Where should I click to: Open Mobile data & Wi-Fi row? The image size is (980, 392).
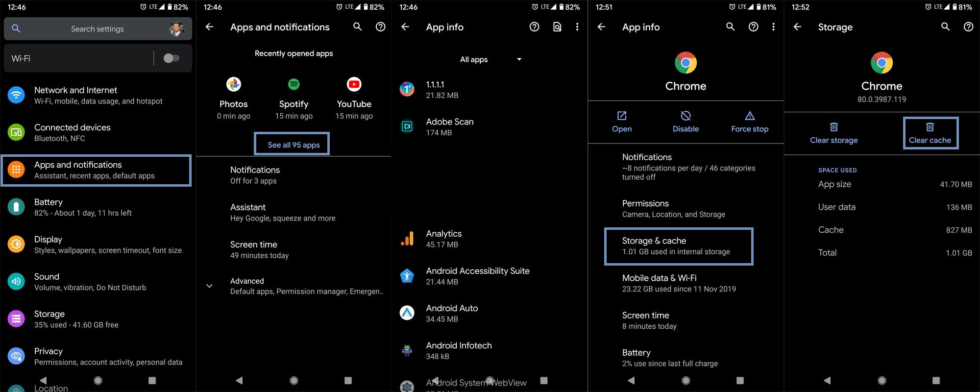[x=686, y=283]
